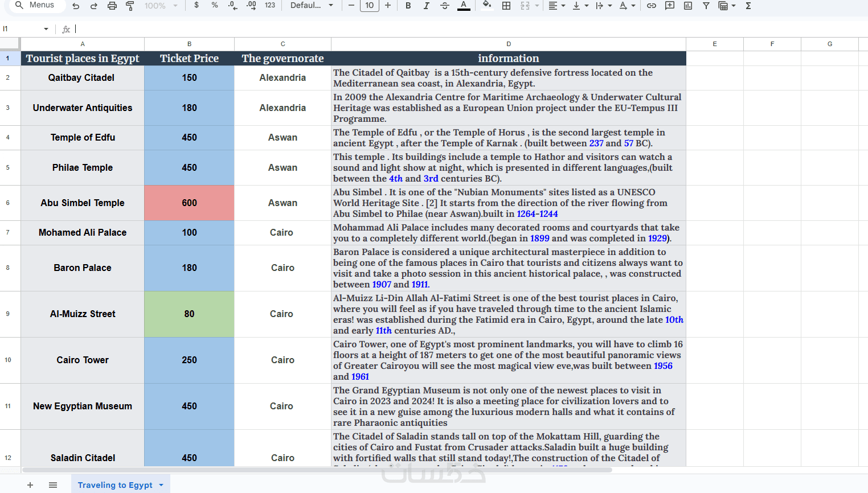
Task: Format as currency with the dollar icon
Action: [x=196, y=5]
